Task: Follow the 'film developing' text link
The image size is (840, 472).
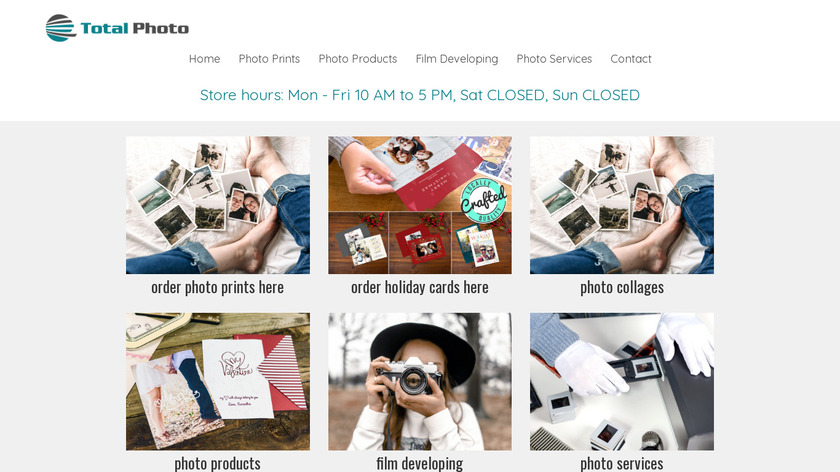Action: [419, 463]
